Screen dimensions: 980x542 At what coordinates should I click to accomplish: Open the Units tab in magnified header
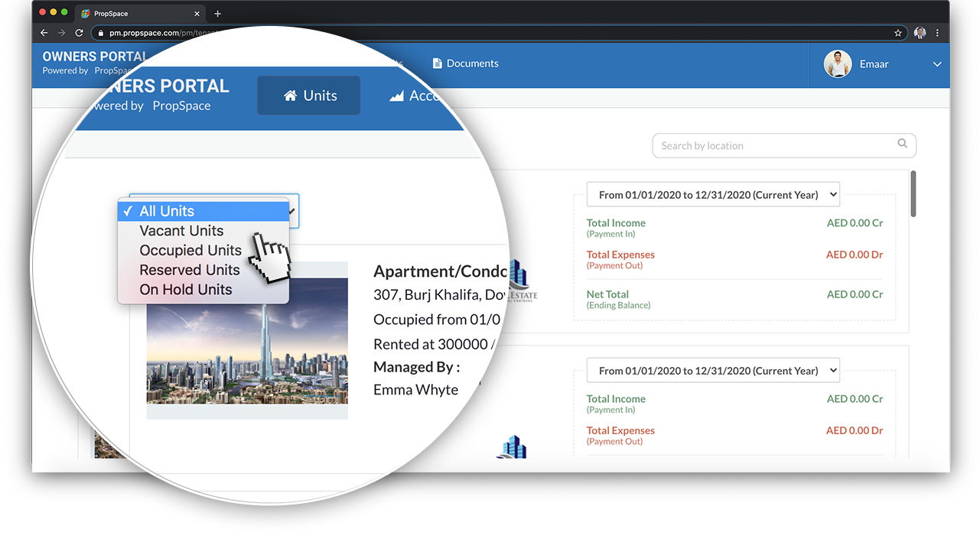pos(309,96)
